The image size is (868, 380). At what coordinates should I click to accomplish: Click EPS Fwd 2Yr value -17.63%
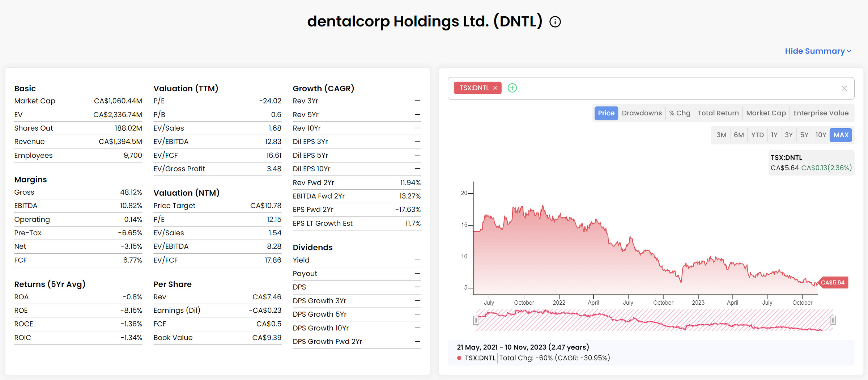[408, 210]
